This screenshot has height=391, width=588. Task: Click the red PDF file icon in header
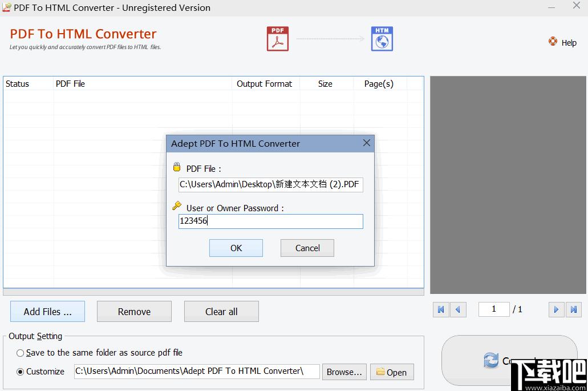[278, 39]
